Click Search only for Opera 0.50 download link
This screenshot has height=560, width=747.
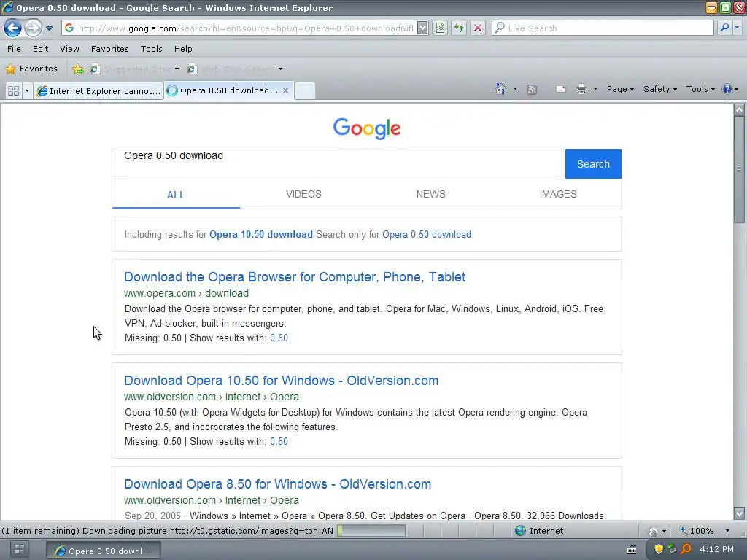426,234
